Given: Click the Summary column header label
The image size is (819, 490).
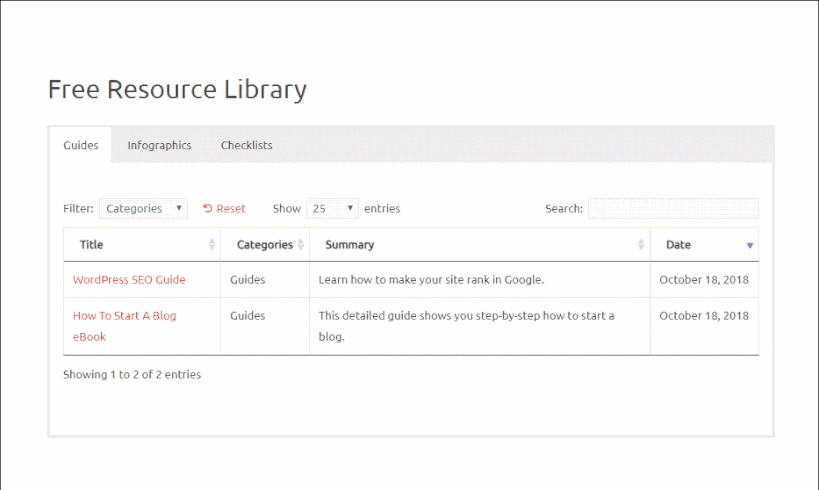Looking at the screenshot, I should [x=349, y=244].
